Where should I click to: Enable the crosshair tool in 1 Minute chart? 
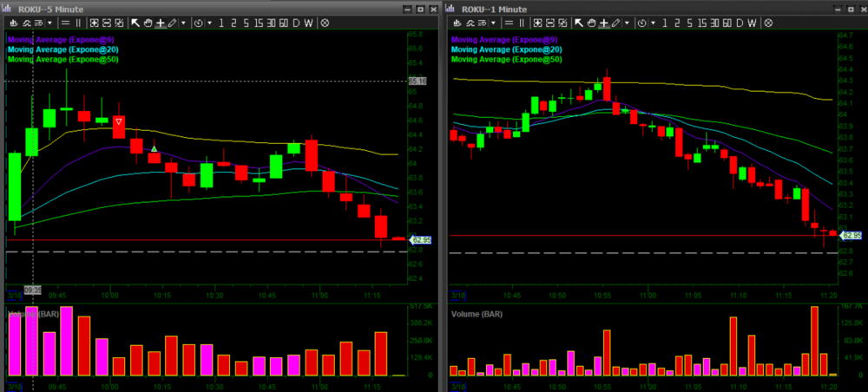pos(603,23)
